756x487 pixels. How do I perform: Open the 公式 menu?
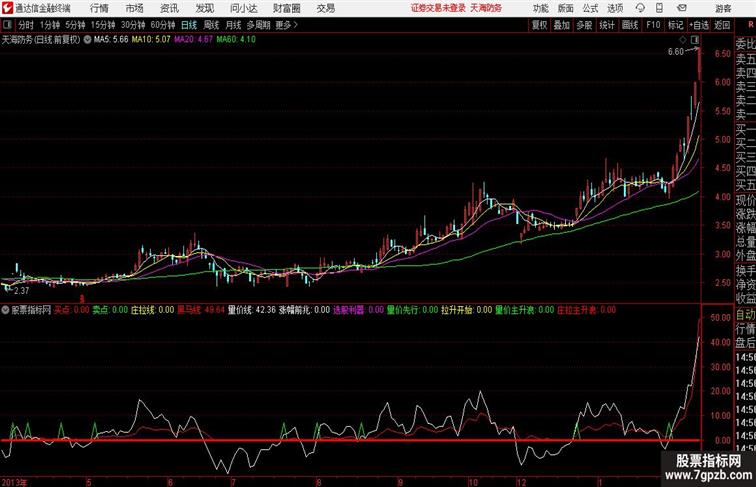pos(590,8)
